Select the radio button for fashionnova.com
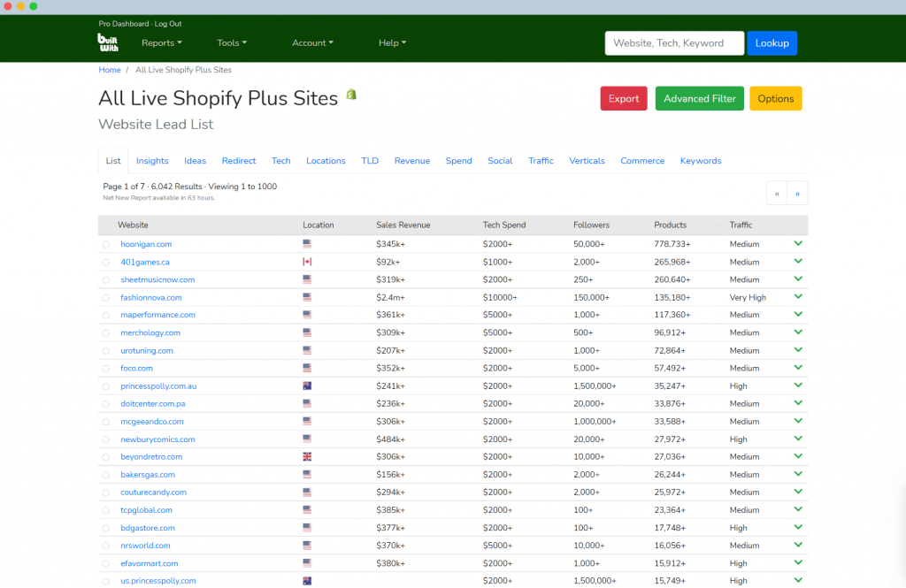This screenshot has width=906, height=588. point(106,298)
